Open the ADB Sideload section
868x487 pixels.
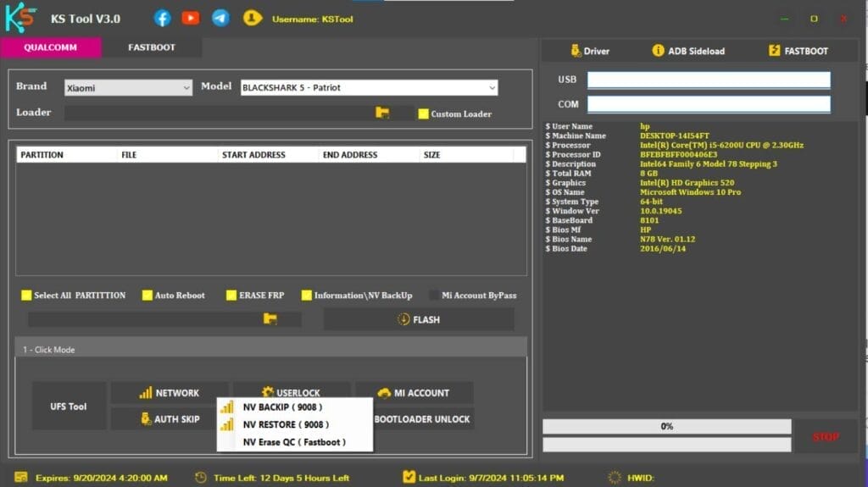pos(688,51)
